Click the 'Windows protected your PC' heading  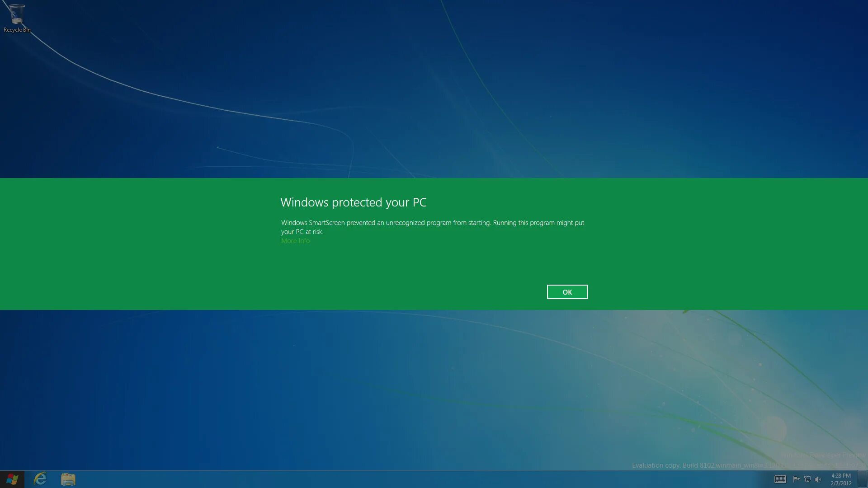click(x=353, y=202)
